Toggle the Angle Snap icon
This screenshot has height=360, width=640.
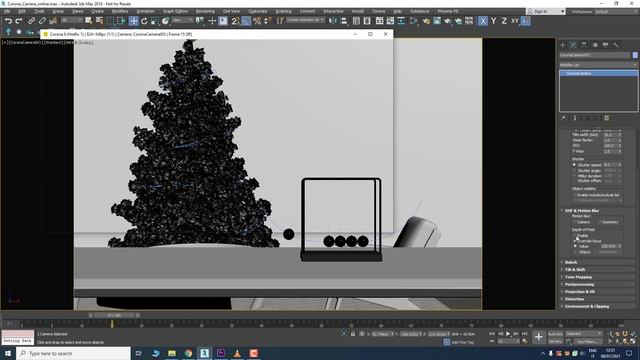point(246,20)
